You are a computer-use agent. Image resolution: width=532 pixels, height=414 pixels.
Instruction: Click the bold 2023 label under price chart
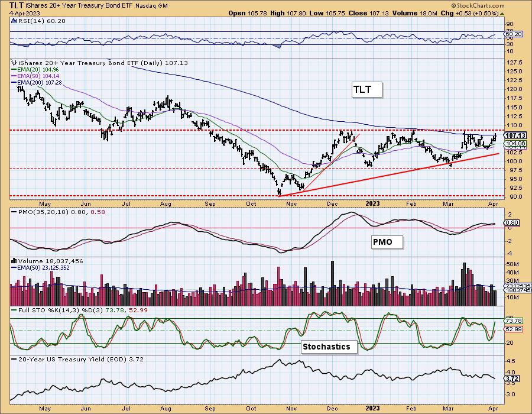point(373,204)
